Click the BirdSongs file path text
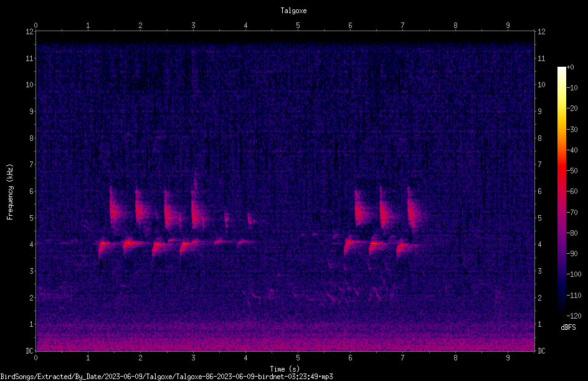The image size is (588, 381). (x=166, y=377)
